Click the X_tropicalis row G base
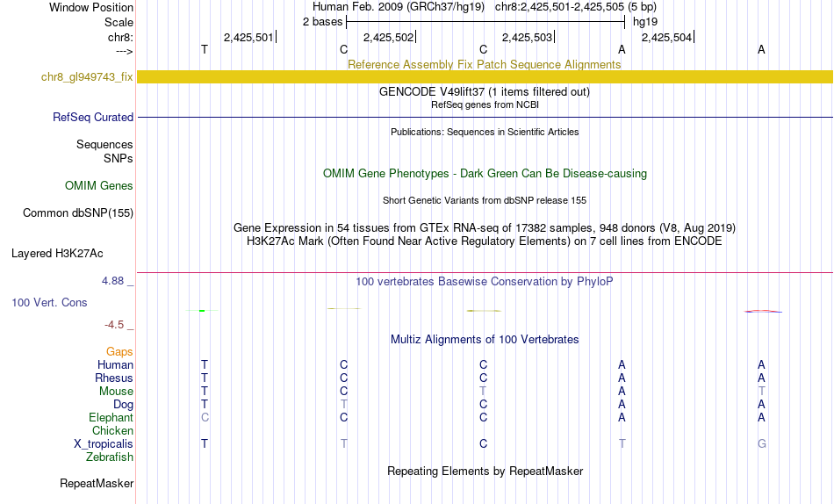This screenshot has width=834, height=504. [762, 444]
